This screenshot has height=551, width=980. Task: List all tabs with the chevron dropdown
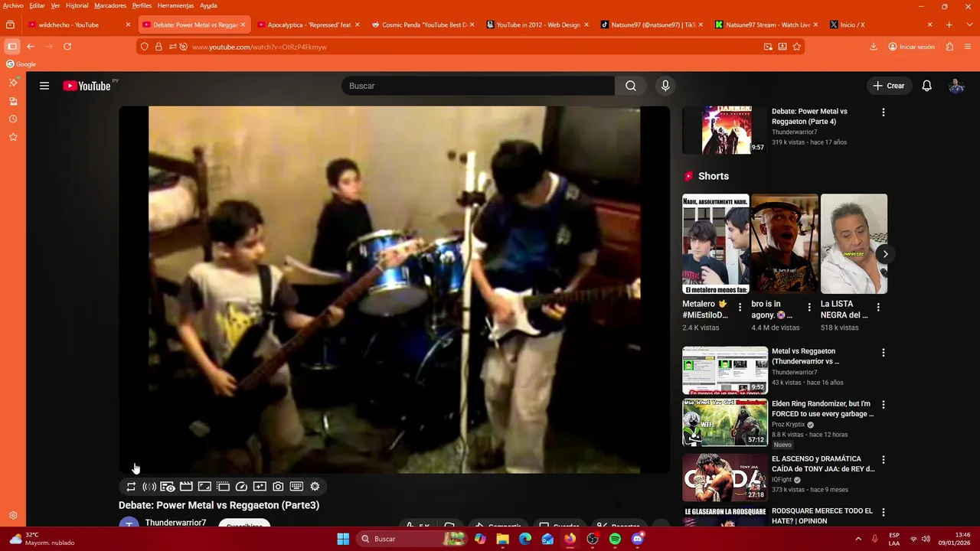969,24
